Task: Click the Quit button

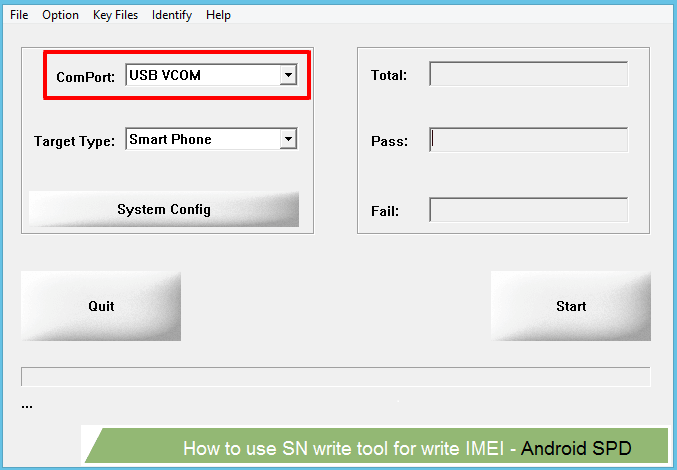Action: pyautogui.click(x=101, y=306)
